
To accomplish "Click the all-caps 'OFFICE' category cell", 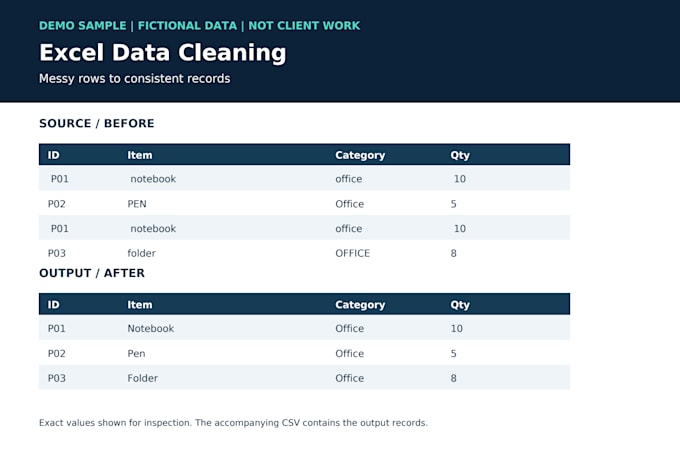I will [352, 253].
